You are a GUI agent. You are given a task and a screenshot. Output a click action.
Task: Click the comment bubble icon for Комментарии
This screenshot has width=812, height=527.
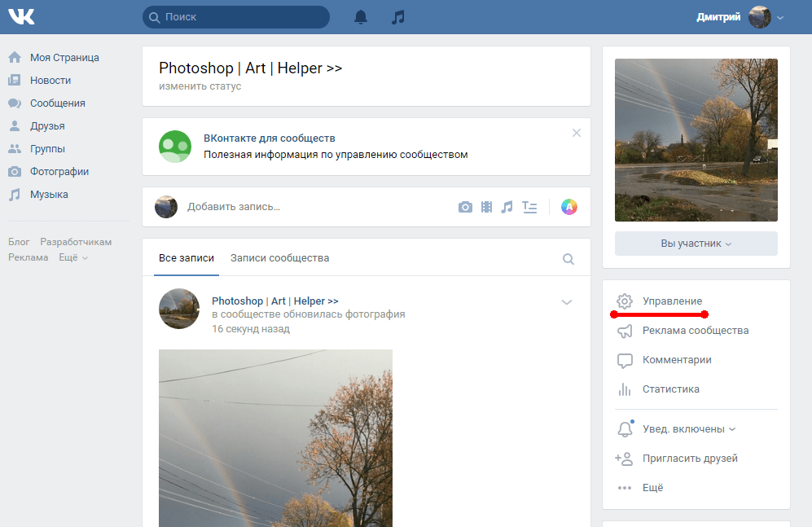pos(625,360)
